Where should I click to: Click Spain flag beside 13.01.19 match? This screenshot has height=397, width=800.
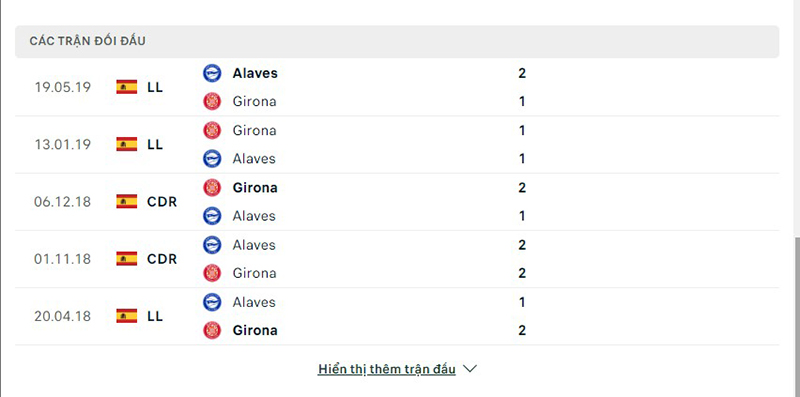click(127, 144)
